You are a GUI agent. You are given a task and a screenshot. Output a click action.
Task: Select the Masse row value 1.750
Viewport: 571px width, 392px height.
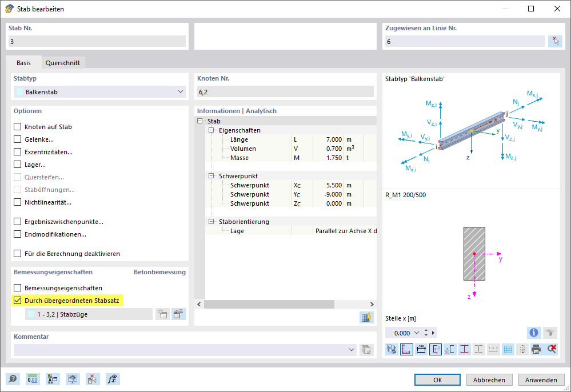(334, 158)
